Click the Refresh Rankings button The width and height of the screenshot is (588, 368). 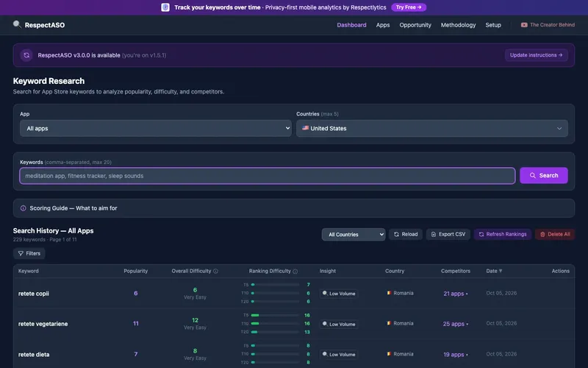(503, 234)
